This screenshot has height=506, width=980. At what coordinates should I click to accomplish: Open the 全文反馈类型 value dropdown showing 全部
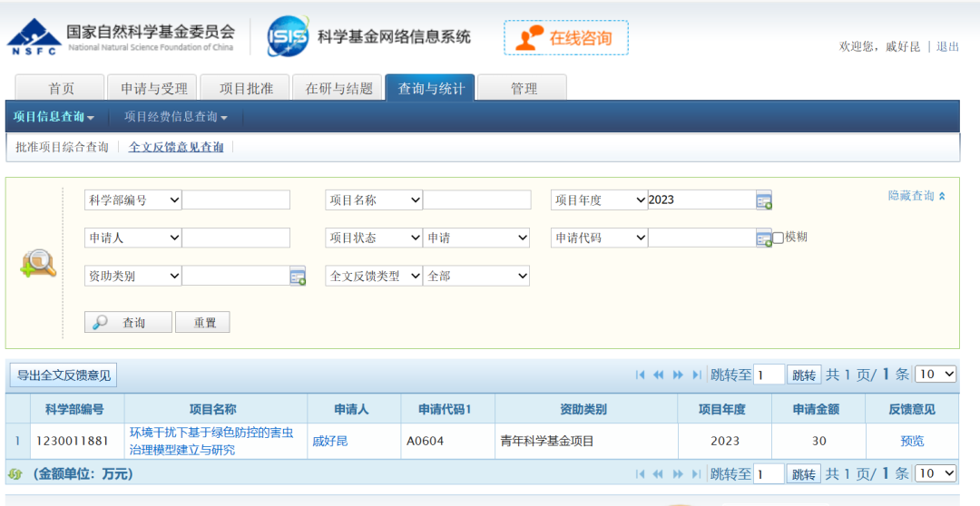click(x=476, y=276)
